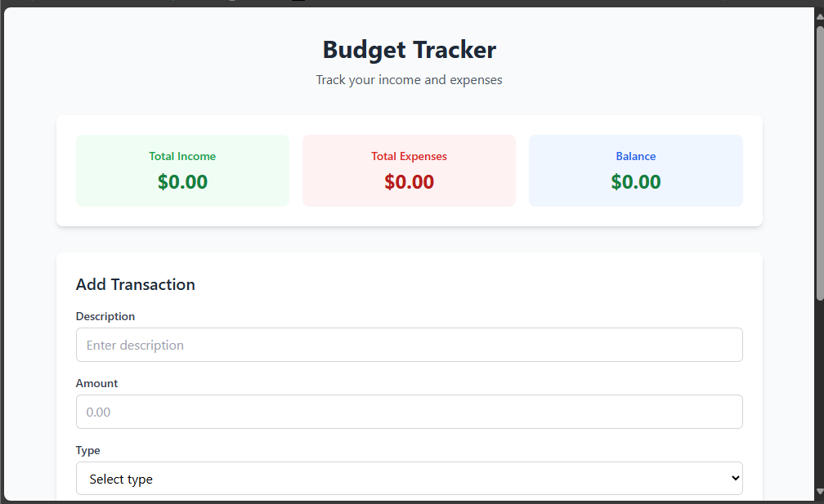Click the Balance label
This screenshot has width=824, height=504.
point(635,156)
